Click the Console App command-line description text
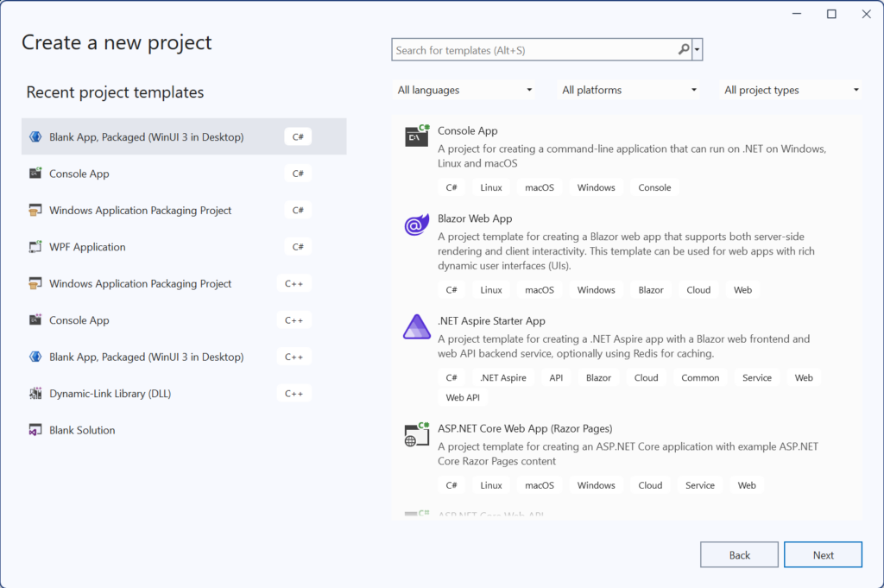 (x=632, y=155)
